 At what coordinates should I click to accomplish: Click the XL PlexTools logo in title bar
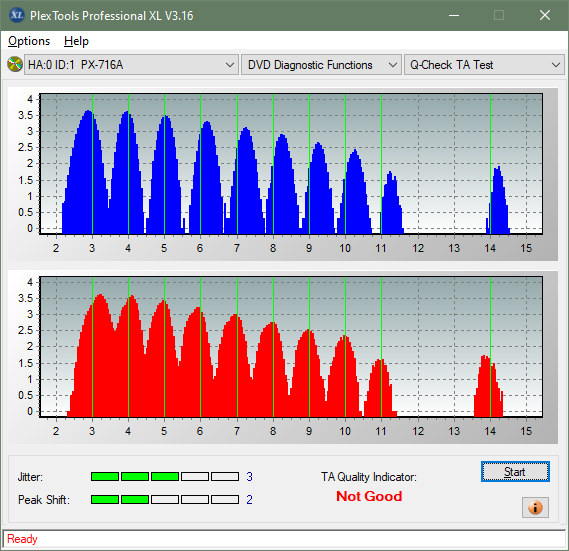coord(16,15)
